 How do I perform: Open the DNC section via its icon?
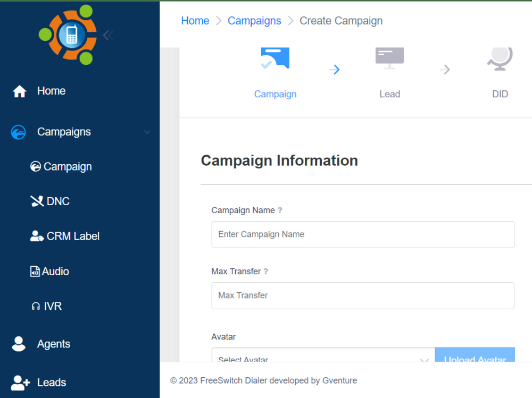pos(36,201)
